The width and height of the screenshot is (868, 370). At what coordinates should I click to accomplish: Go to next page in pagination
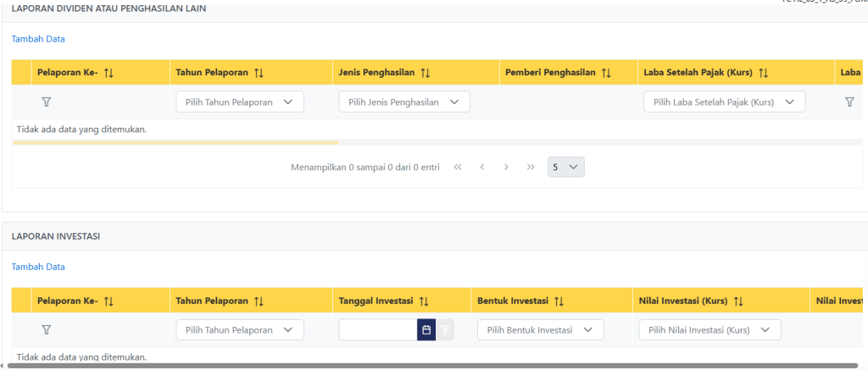click(x=506, y=167)
